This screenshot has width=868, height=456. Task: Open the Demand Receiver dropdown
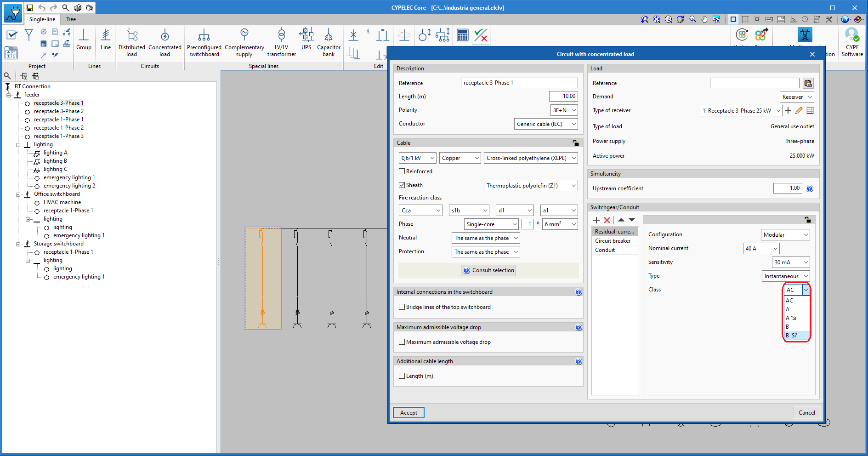797,97
